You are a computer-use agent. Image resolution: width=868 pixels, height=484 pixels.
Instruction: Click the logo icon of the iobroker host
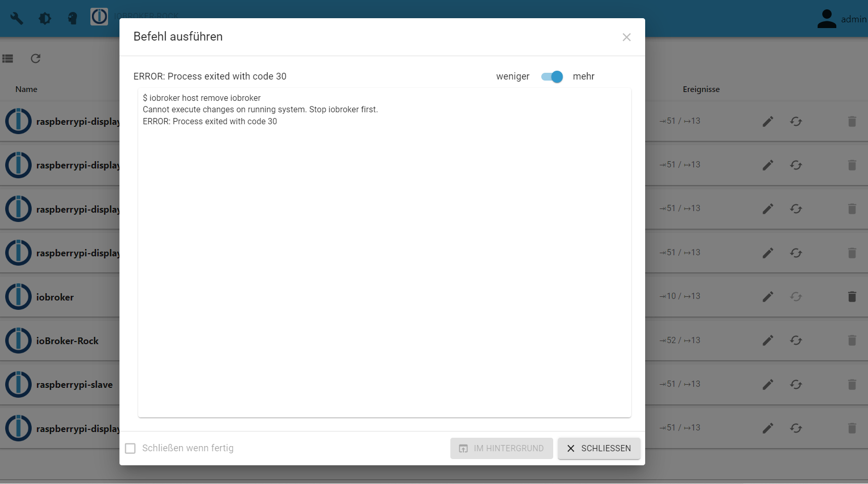click(x=19, y=296)
